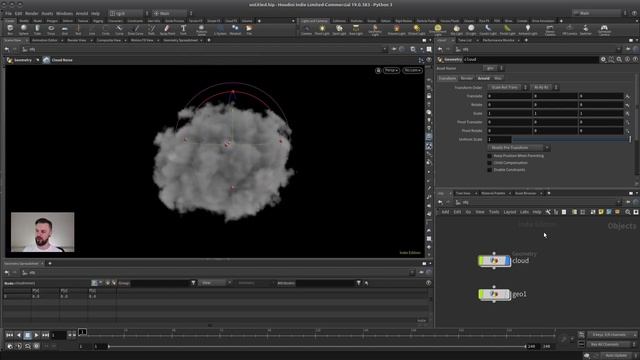Viewport: 640px width, 360px height.
Task: Toggle display flag on geo1 node
Action: (x=507, y=294)
